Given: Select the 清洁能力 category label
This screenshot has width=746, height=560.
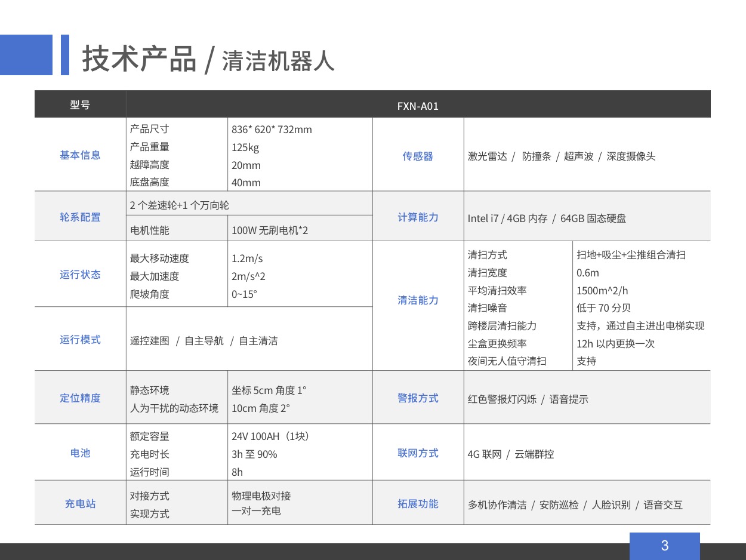Looking at the screenshot, I should 418,300.
